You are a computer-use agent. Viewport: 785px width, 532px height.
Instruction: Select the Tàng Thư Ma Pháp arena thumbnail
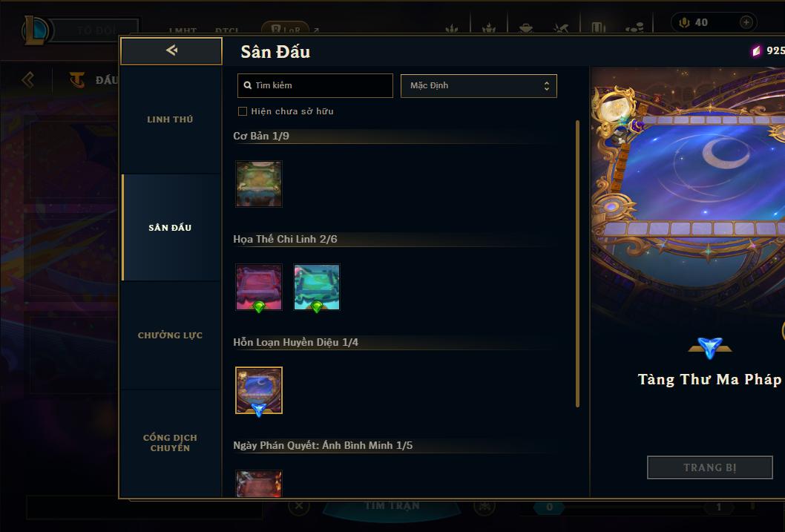click(259, 390)
